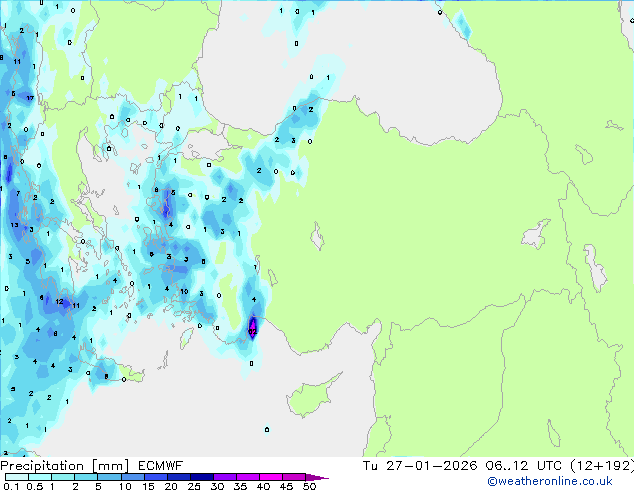Click legend scale label '50'
This screenshot has width=634, height=490.
click(x=310, y=486)
